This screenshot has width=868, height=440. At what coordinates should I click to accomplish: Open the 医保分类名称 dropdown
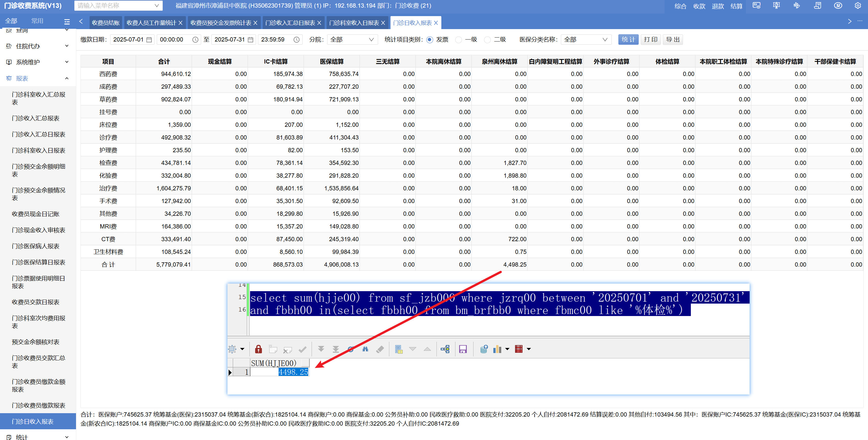(x=586, y=40)
